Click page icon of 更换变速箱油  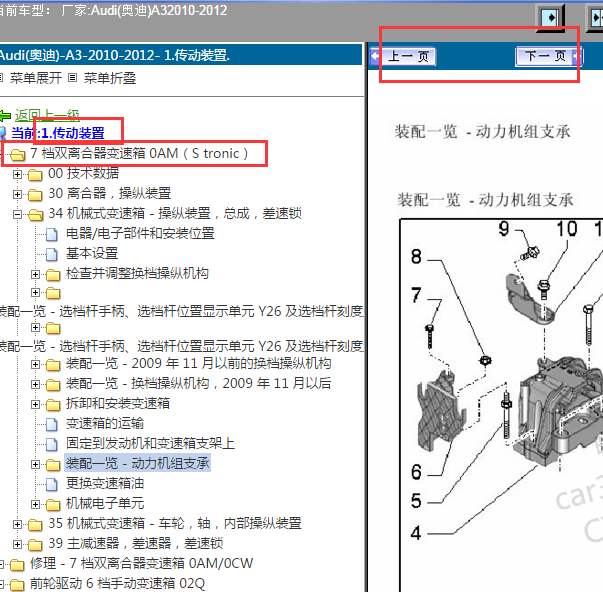(x=52, y=484)
